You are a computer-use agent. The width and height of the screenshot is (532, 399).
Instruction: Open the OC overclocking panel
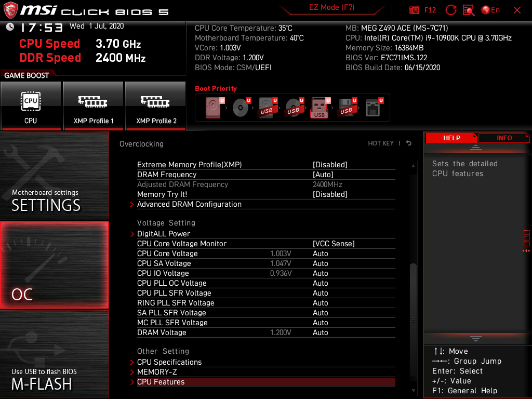click(x=54, y=265)
